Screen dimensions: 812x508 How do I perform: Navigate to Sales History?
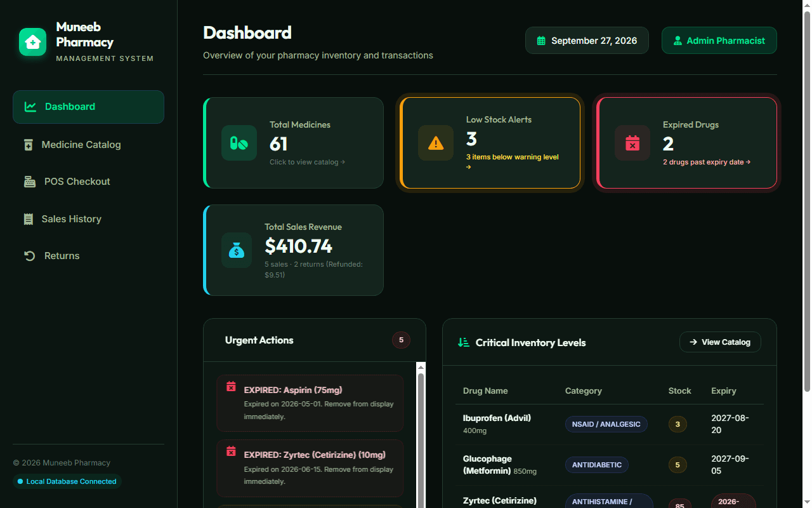pyautogui.click(x=88, y=219)
